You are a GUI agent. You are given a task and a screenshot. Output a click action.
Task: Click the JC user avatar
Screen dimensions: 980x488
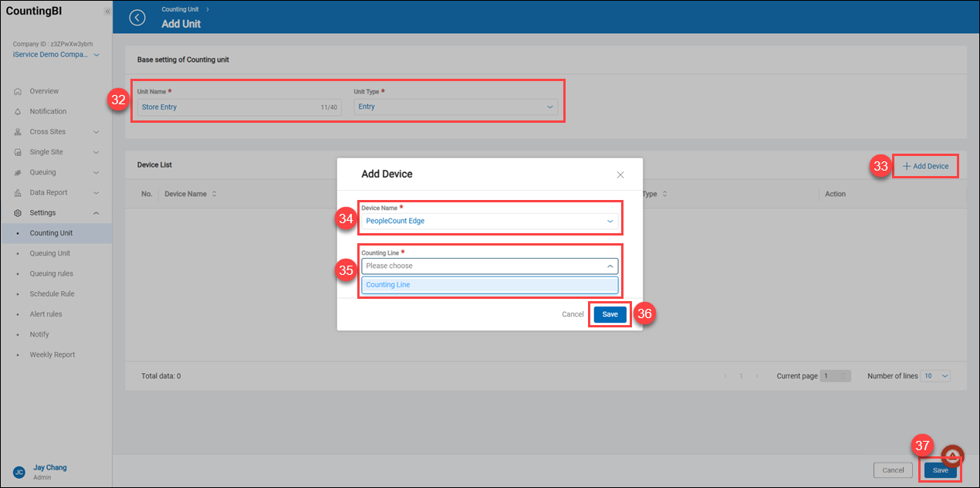pos(19,472)
